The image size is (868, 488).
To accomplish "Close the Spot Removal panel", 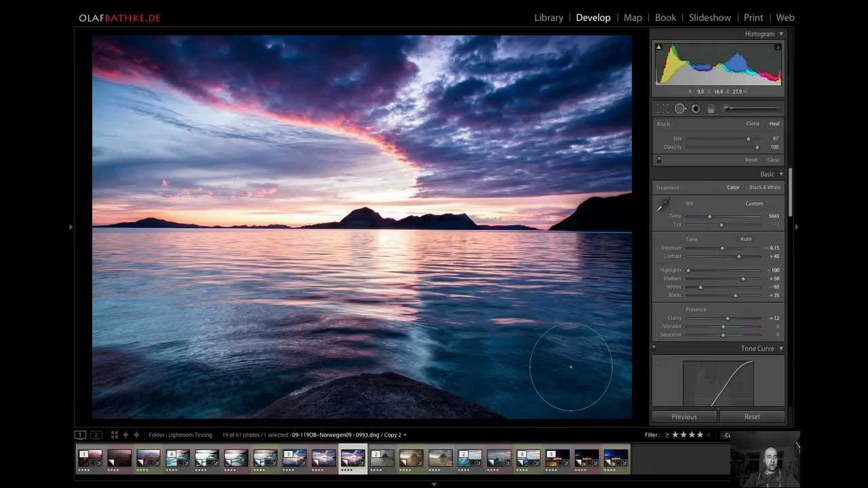I will coord(773,160).
